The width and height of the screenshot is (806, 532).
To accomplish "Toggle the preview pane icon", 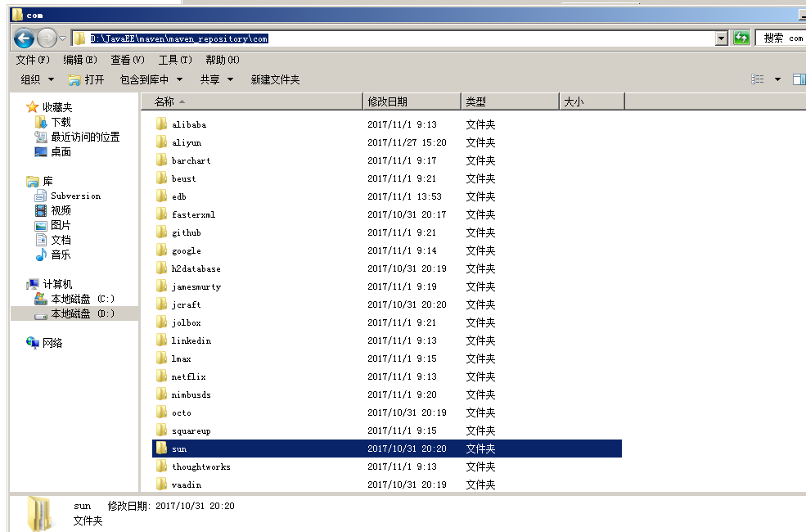I will (799, 79).
